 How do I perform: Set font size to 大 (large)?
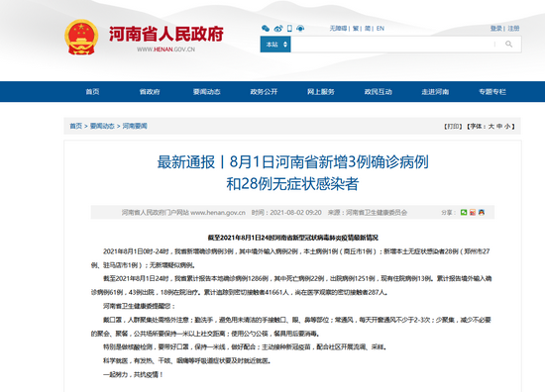click(x=491, y=127)
